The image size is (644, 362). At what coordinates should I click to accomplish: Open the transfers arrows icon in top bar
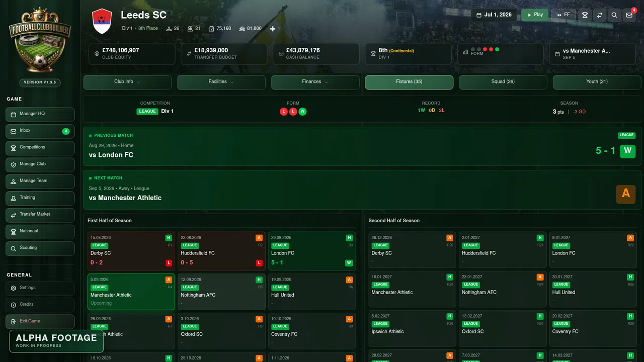point(600,15)
